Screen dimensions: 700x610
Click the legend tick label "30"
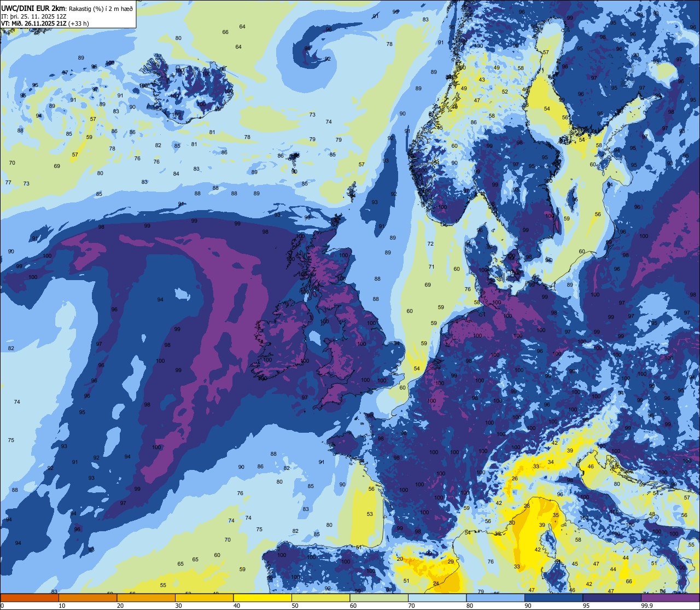click(178, 605)
